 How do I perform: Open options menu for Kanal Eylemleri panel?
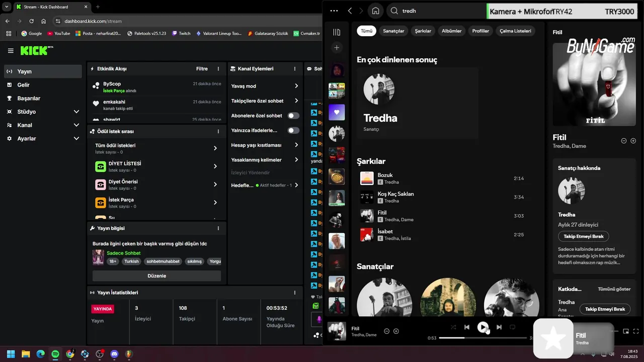pyautogui.click(x=295, y=69)
